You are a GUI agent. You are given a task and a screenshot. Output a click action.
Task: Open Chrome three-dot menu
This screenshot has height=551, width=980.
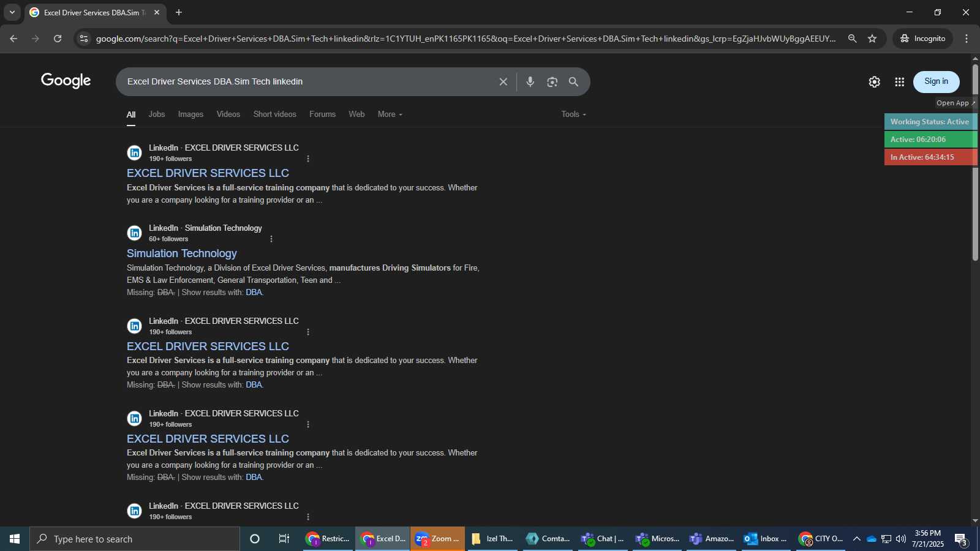[967, 39]
